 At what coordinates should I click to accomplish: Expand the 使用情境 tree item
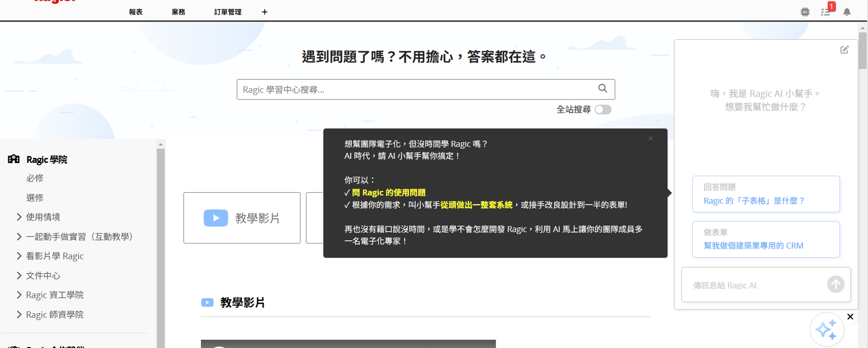pos(19,217)
